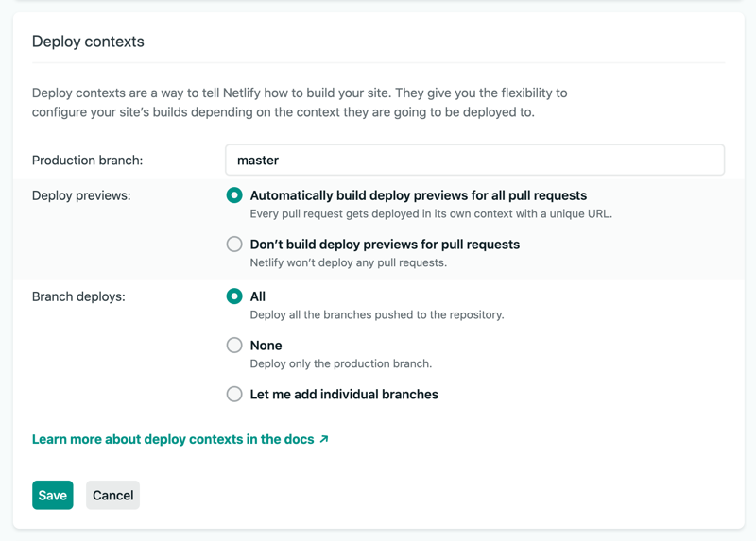Image resolution: width=756 pixels, height=541 pixels.
Task: Choose "Don't build deploy previews" radio option
Action: [x=234, y=245]
